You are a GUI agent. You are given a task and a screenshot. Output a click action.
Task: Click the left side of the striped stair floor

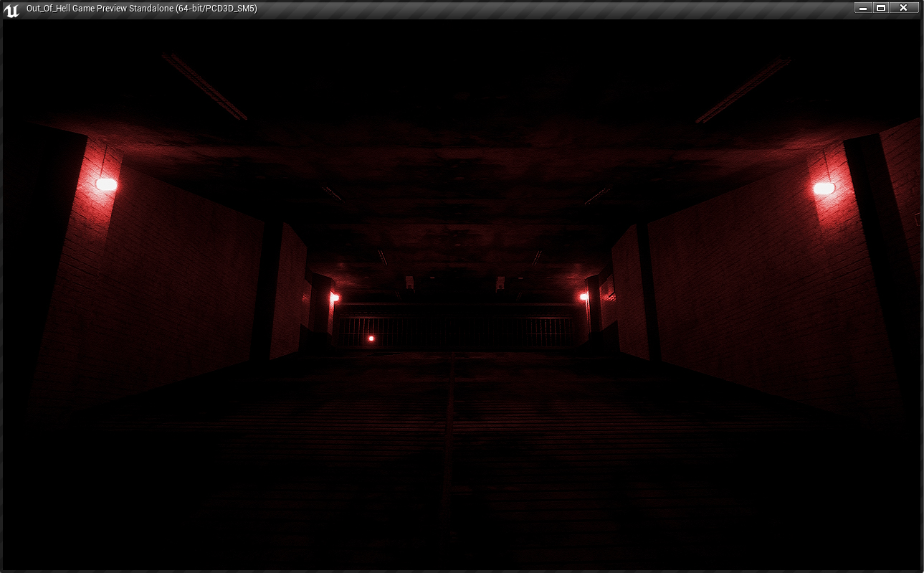click(251, 445)
